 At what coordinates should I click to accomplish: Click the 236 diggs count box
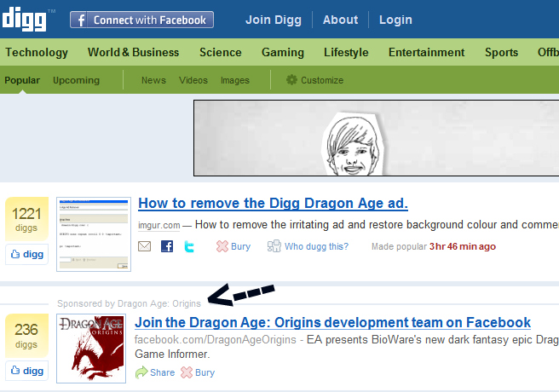tap(26, 336)
